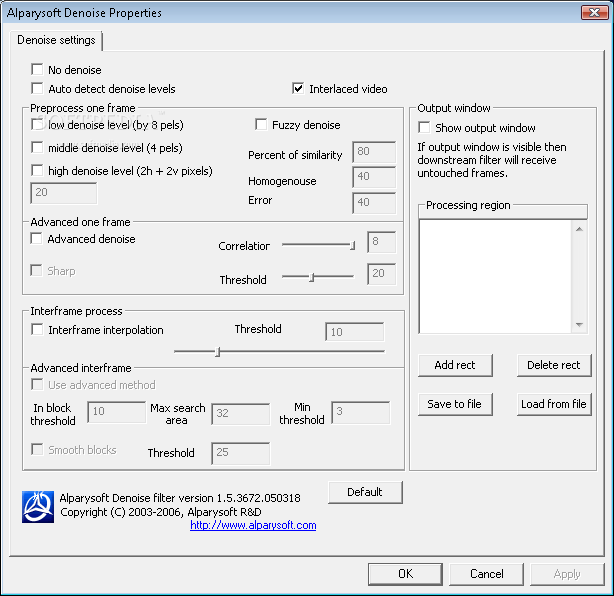Click the Apply button
614x596 pixels.
pos(567,574)
